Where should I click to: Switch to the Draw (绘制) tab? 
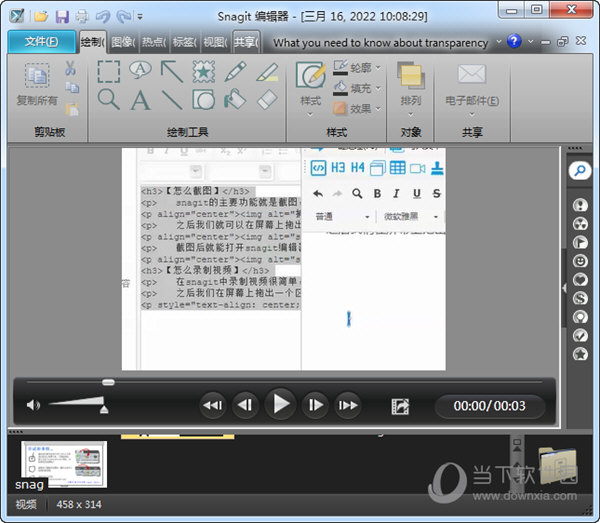pos(93,42)
